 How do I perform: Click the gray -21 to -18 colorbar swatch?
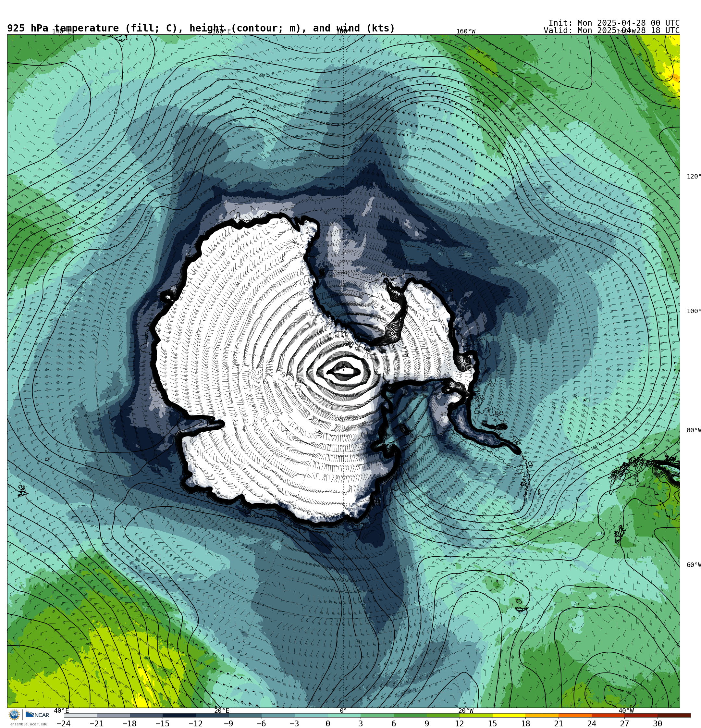pos(113,715)
